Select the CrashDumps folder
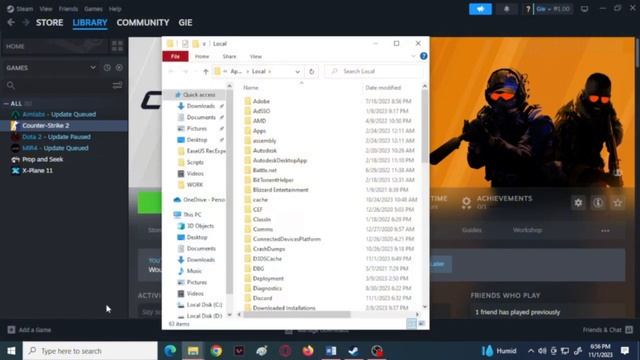The width and height of the screenshot is (640, 360). pos(269,249)
